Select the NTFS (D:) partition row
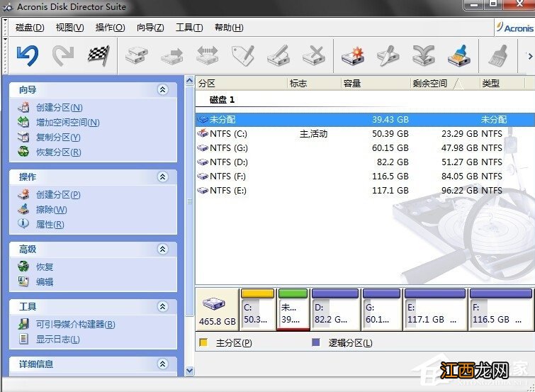The width and height of the screenshot is (535, 392). pos(365,162)
